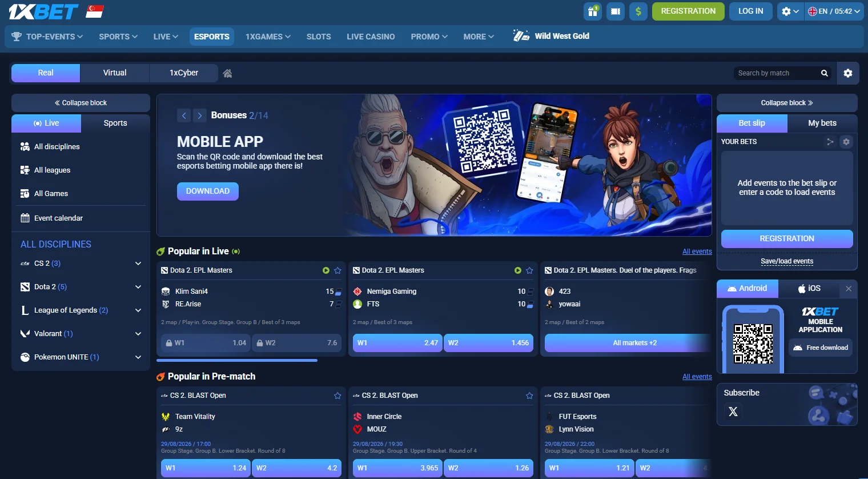The height and width of the screenshot is (479, 868).
Task: Expand Valorant discipline chevron
Action: click(x=138, y=334)
